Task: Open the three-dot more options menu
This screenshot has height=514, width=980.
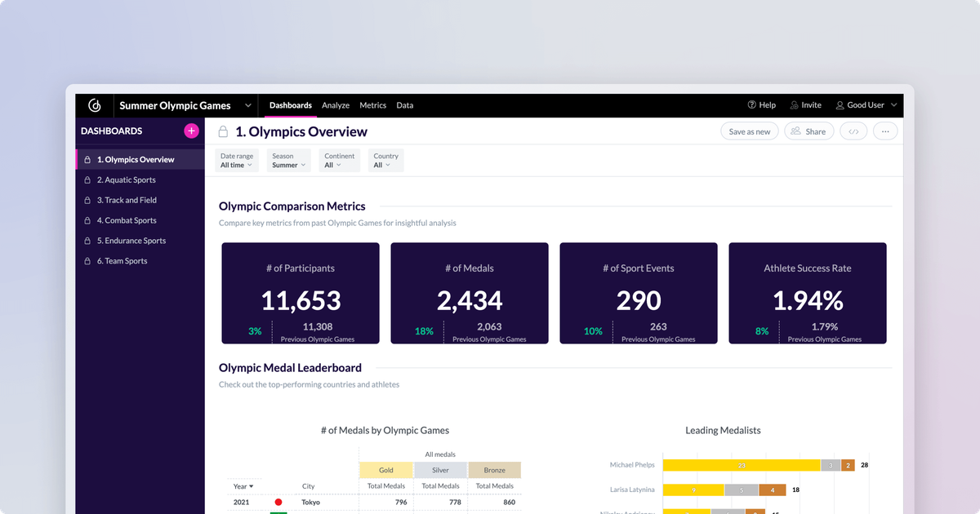Action: [885, 131]
